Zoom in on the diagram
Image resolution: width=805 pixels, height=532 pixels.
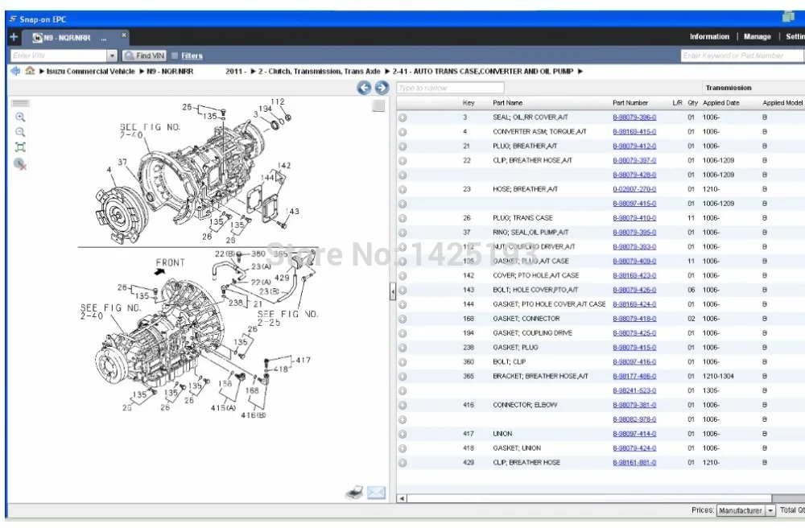pyautogui.click(x=20, y=117)
